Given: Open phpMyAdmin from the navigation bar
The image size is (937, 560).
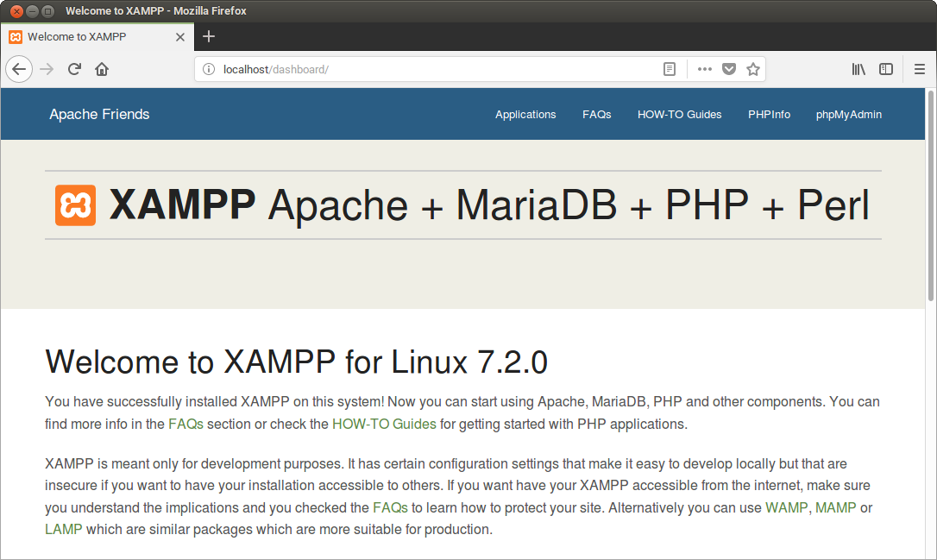Looking at the screenshot, I should point(848,114).
